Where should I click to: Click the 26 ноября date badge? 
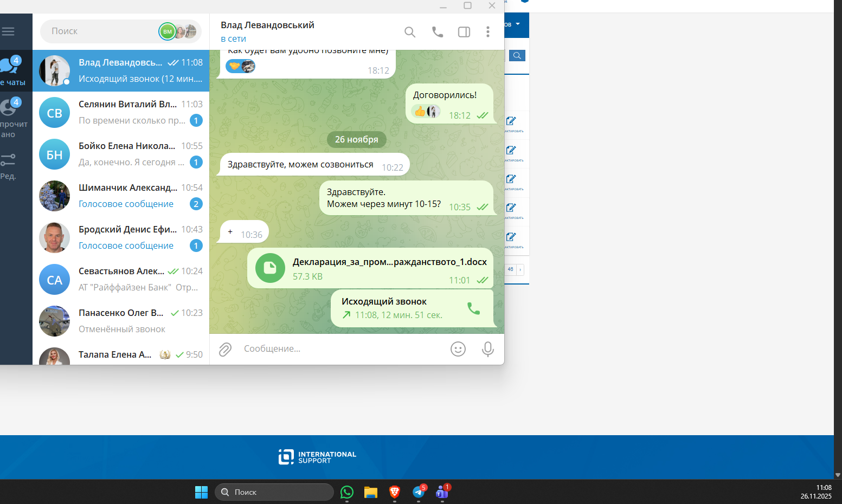coord(357,139)
